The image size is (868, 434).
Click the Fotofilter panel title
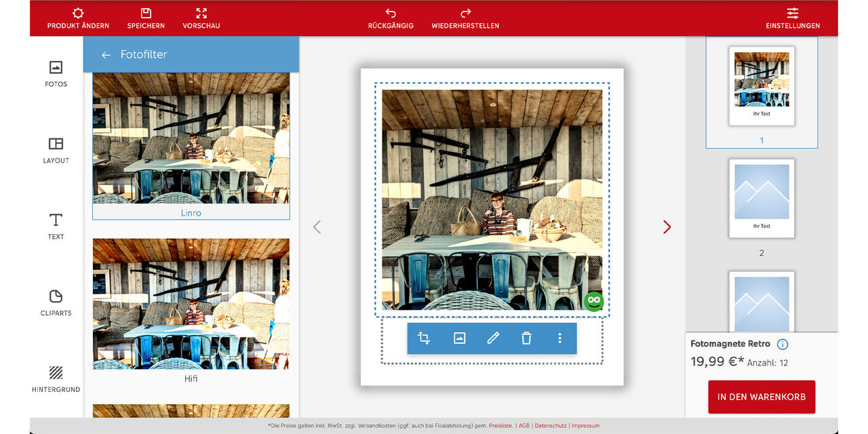(144, 55)
